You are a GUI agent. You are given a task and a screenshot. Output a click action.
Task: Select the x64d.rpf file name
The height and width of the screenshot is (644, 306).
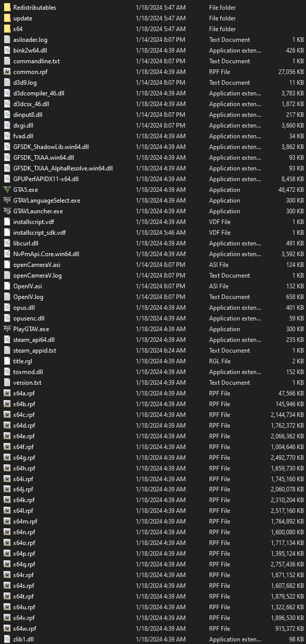pos(24,426)
